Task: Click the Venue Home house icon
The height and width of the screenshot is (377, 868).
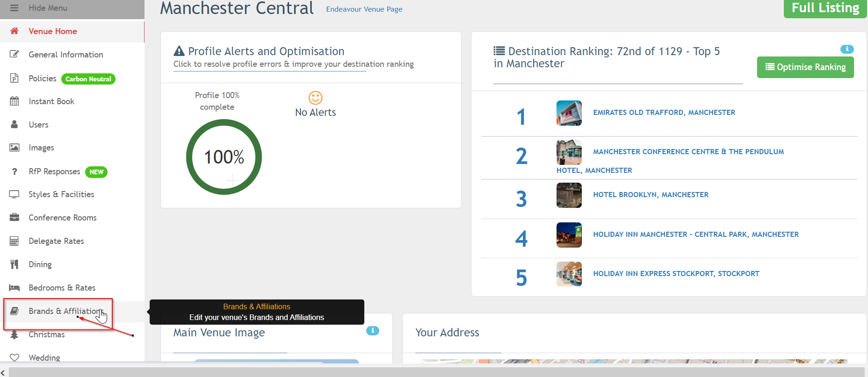Action: pos(14,31)
